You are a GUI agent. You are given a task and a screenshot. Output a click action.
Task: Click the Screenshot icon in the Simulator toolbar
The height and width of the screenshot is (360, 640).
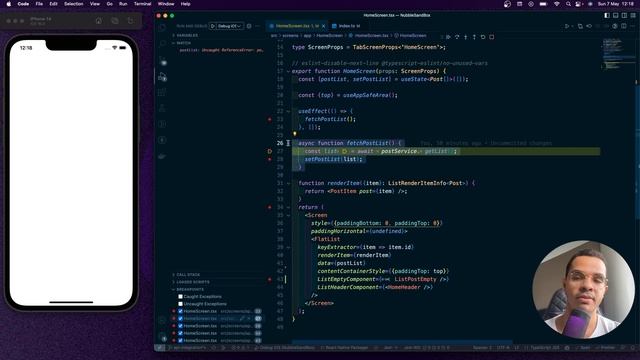[115, 21]
